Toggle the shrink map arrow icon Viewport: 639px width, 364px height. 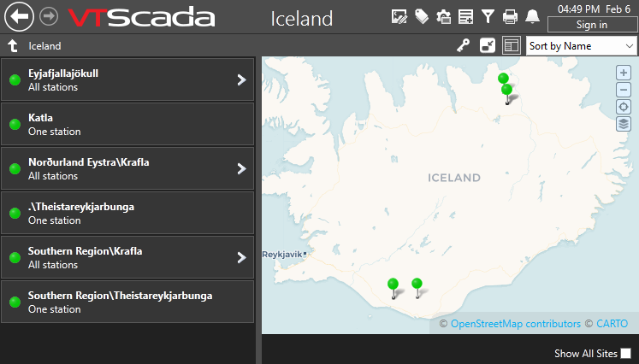[x=488, y=45]
